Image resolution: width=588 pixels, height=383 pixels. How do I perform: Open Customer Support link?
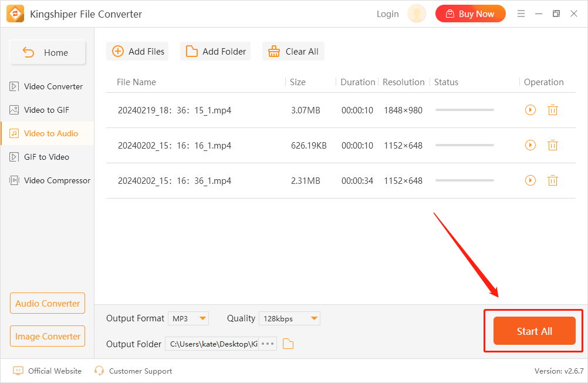pos(133,371)
